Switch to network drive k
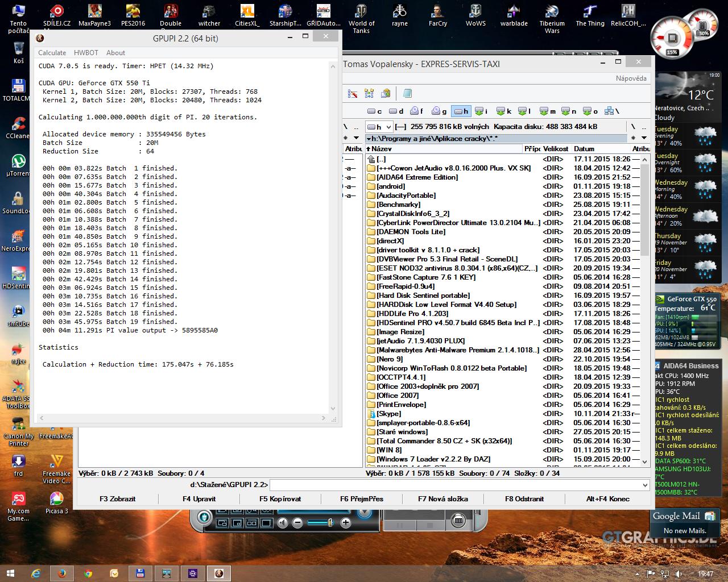Viewport: 728px width, 582px height. tap(503, 111)
